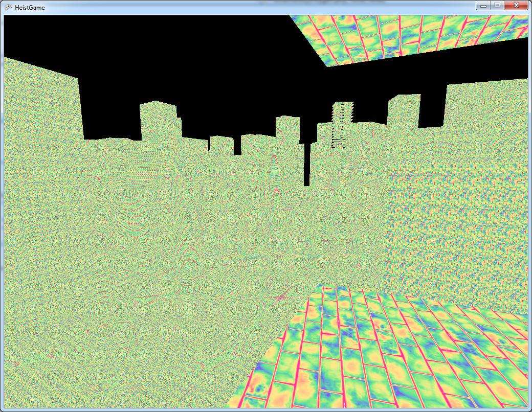Close the HeistGame window
The height and width of the screenshot is (412, 532).
pos(516,5)
